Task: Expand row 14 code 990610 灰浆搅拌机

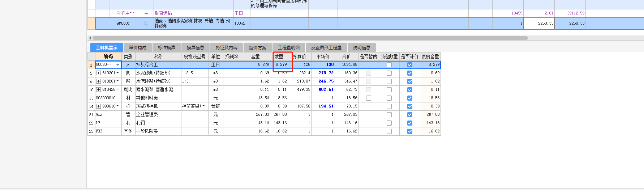Action: tap(98, 106)
